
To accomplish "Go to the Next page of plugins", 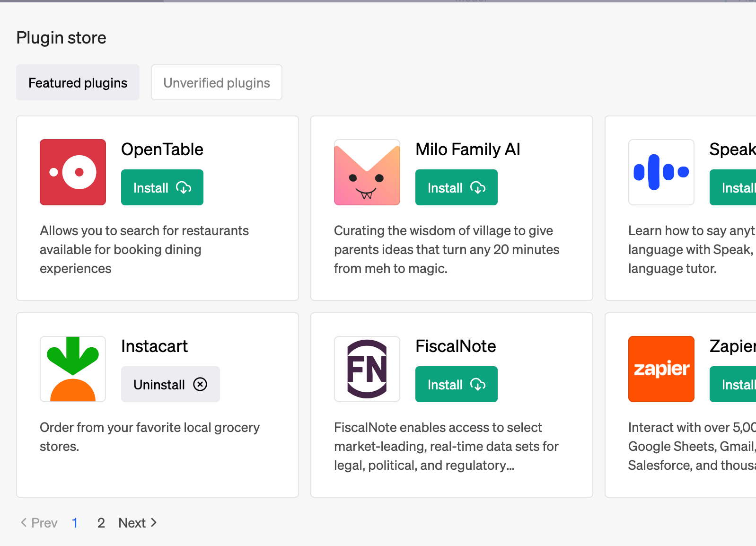I will pyautogui.click(x=137, y=523).
